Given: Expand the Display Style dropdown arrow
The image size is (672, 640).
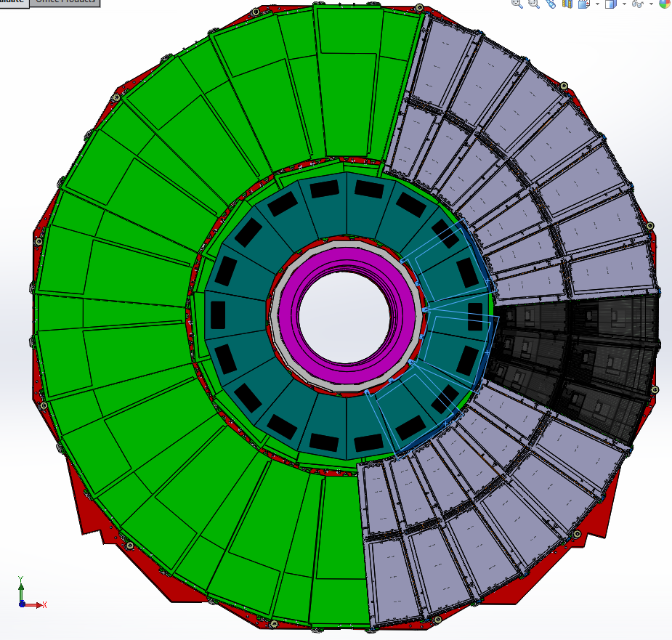Looking at the screenshot, I should pos(624,4).
